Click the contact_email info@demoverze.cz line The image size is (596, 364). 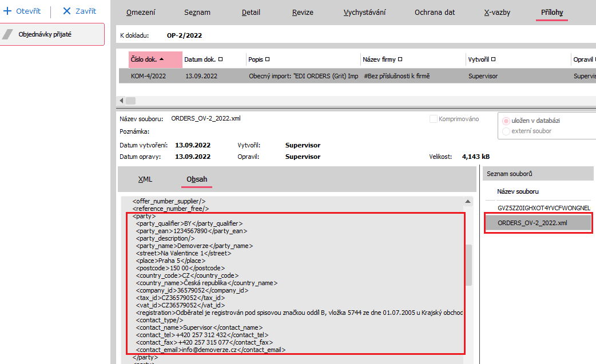tap(210, 350)
